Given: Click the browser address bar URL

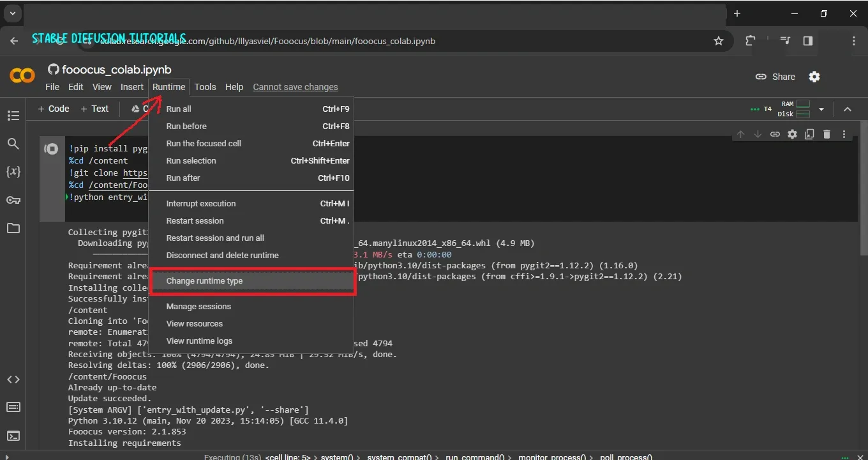Looking at the screenshot, I should pyautogui.click(x=268, y=41).
